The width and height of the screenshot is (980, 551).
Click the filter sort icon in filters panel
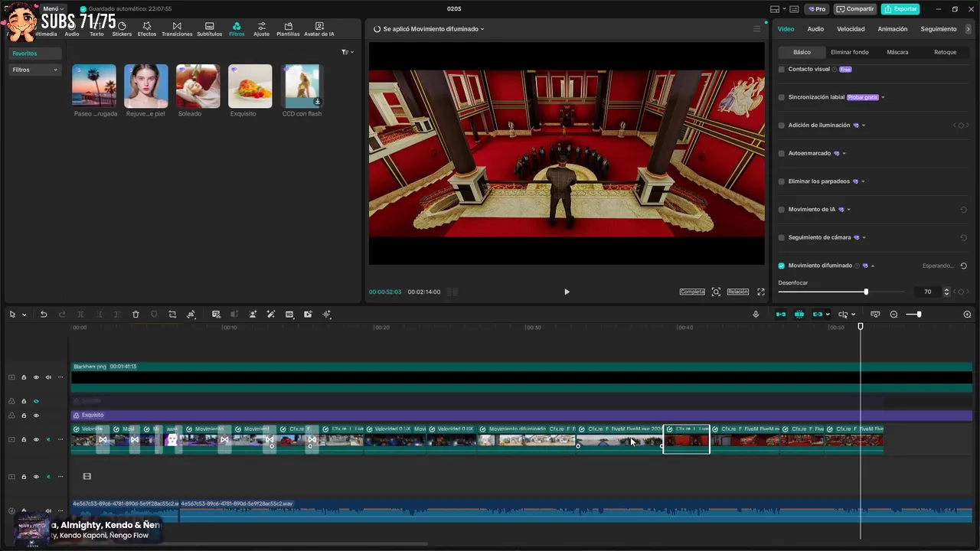tap(347, 52)
